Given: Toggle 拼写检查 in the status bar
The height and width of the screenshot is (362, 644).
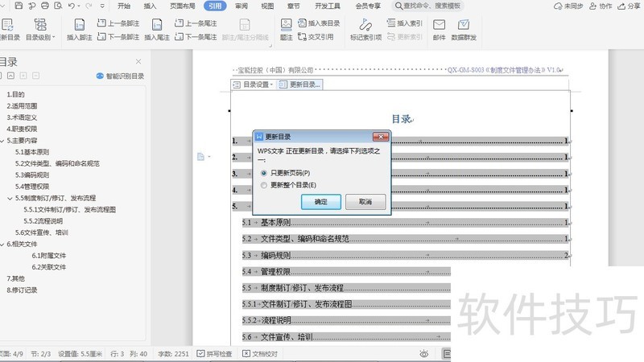Looking at the screenshot, I should click(x=214, y=354).
